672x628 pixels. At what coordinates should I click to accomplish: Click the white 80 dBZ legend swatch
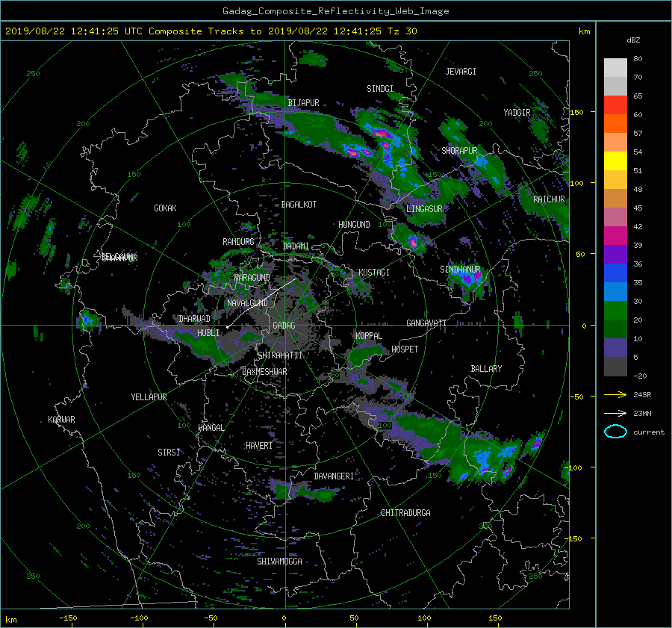(615, 68)
